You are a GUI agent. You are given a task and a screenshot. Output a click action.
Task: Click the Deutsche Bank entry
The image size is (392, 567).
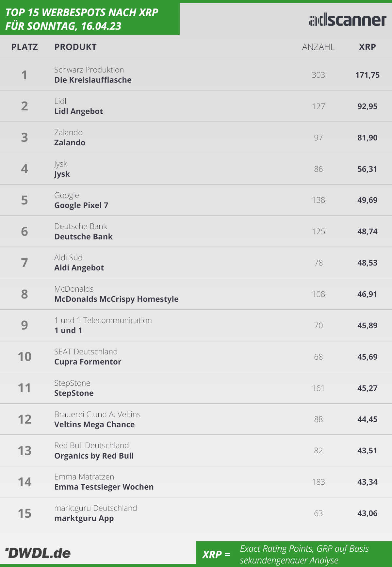click(x=196, y=231)
